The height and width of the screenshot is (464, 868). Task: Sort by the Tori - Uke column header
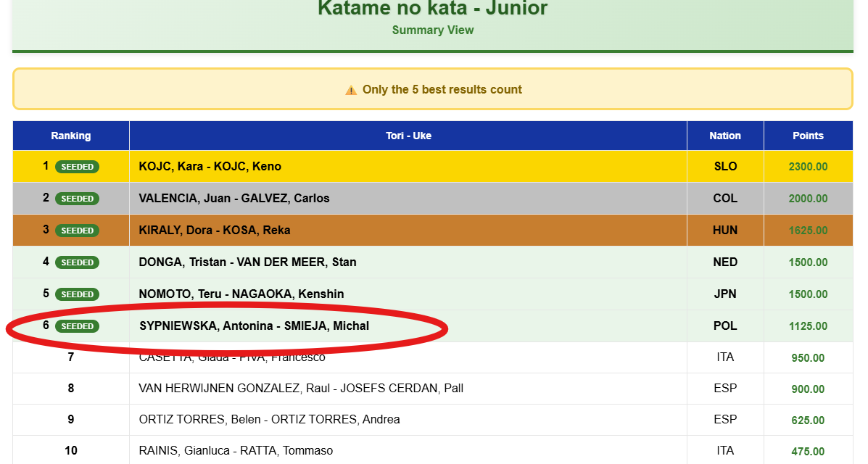[x=408, y=136]
